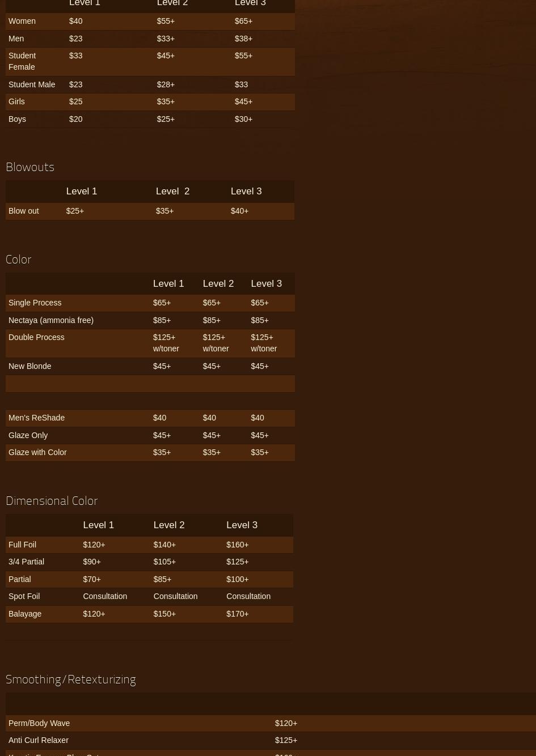The width and height of the screenshot is (536, 756).
Task: Select the Women haircut row label
Action: (22, 21)
